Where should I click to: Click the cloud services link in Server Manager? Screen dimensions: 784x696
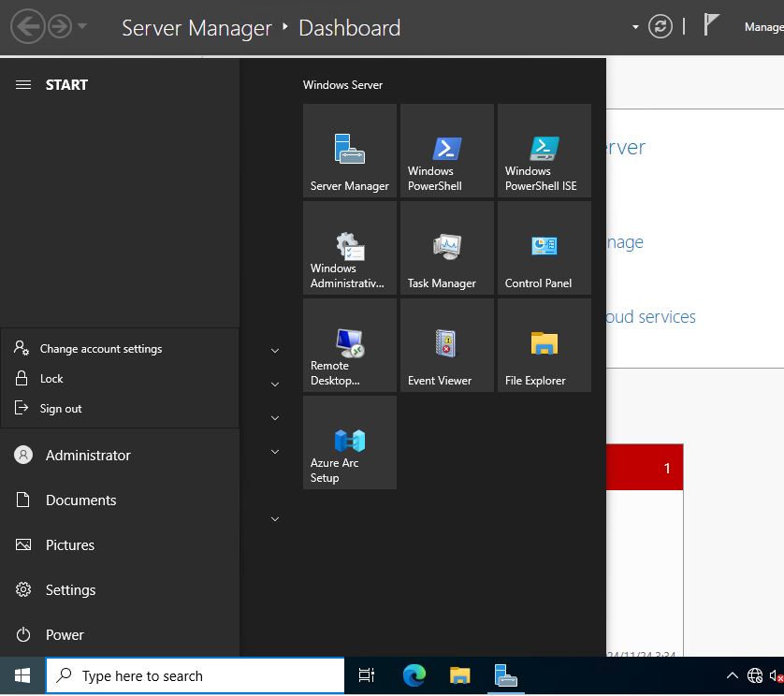click(650, 316)
